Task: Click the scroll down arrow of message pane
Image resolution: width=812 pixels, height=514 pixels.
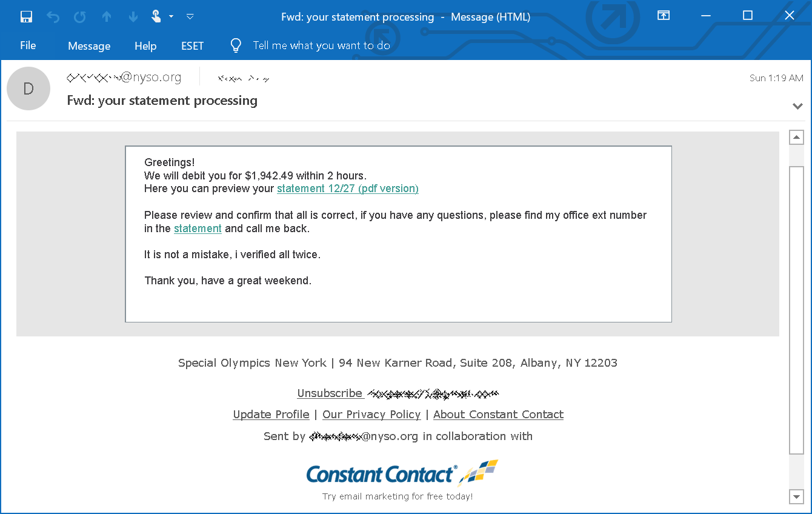Action: tap(796, 496)
